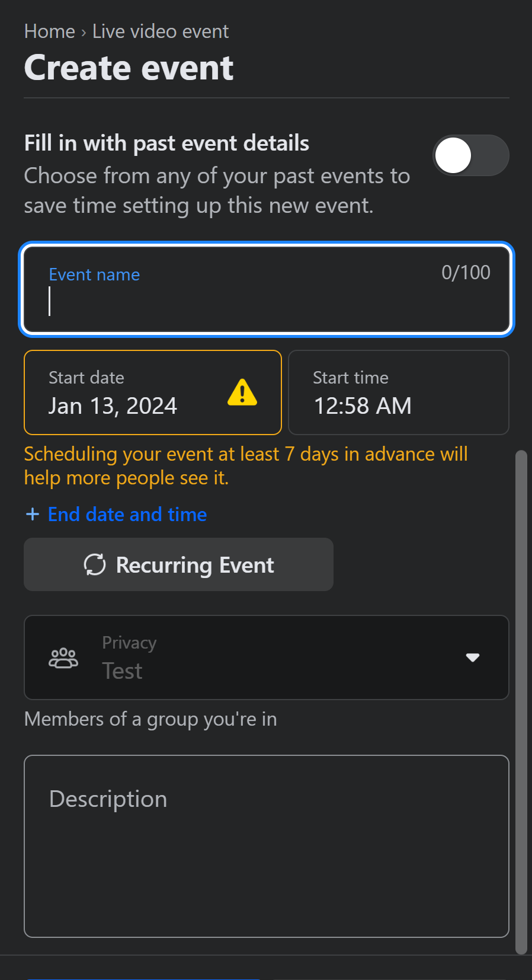Open the Start time picker showing 12:58 AM
Viewport: 532px width, 980px height.
point(398,392)
